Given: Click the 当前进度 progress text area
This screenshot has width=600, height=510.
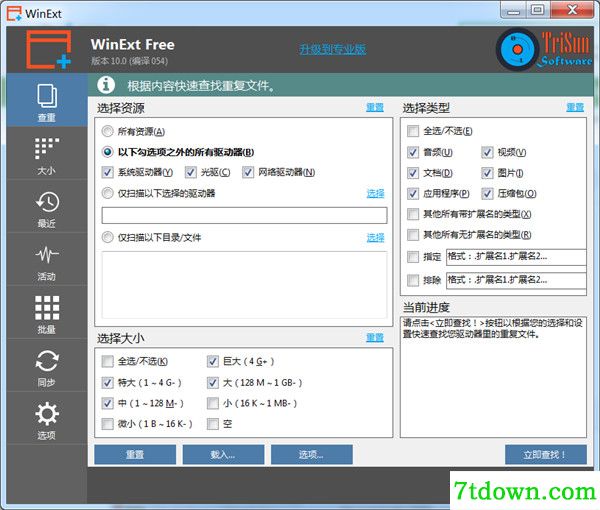Looking at the screenshot, I should pos(493,377).
